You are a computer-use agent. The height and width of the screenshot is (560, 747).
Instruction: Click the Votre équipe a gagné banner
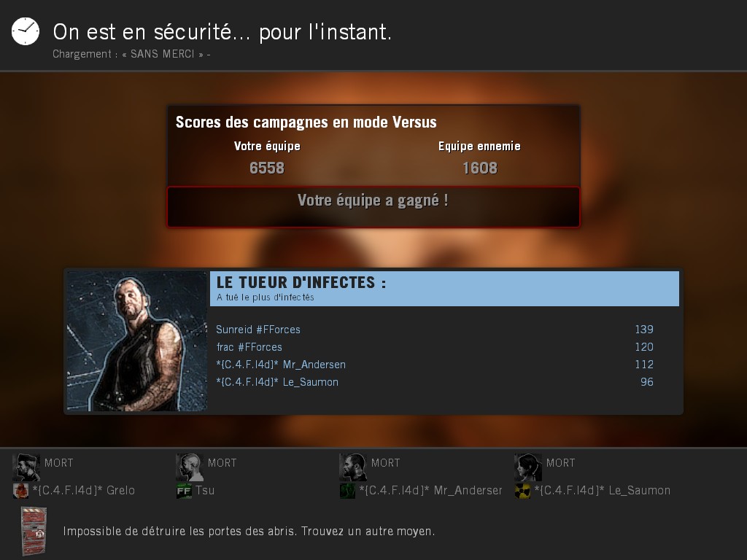click(x=373, y=206)
